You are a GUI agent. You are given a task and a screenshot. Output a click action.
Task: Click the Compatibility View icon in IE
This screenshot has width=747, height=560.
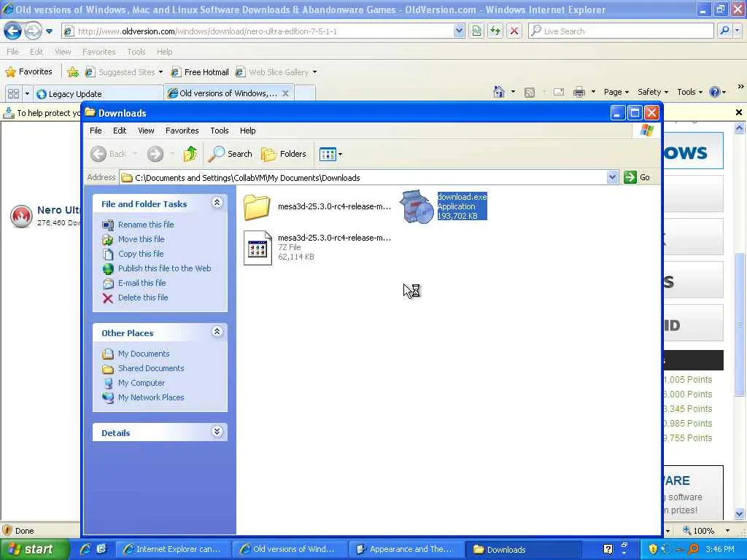pyautogui.click(x=476, y=31)
